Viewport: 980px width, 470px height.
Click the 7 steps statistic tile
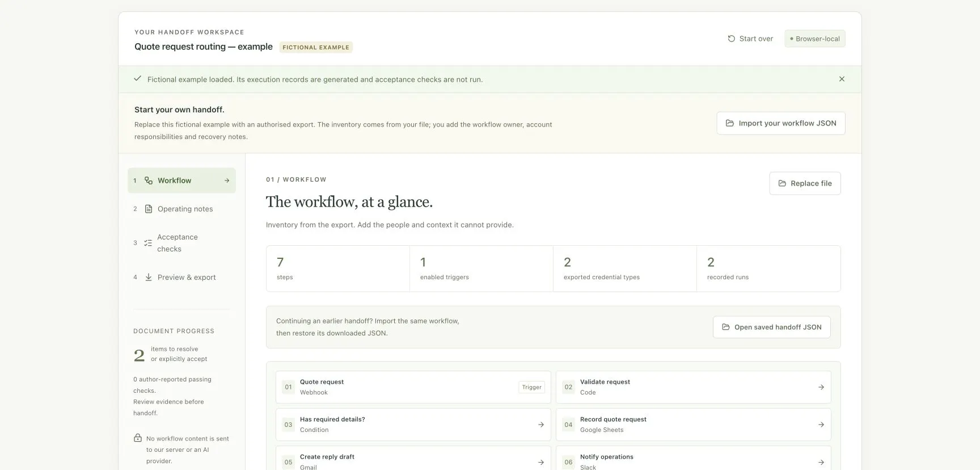point(338,268)
